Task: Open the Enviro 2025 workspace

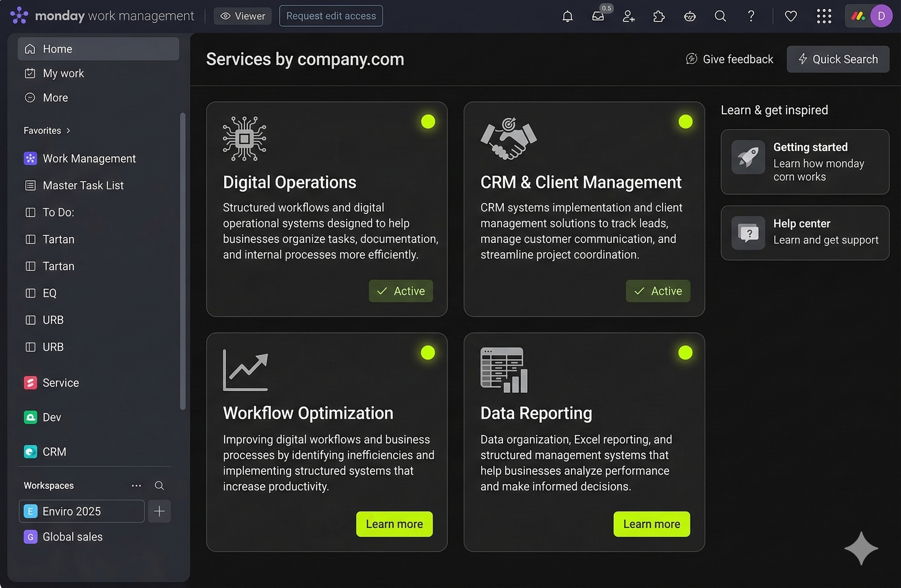Action: 71,511
